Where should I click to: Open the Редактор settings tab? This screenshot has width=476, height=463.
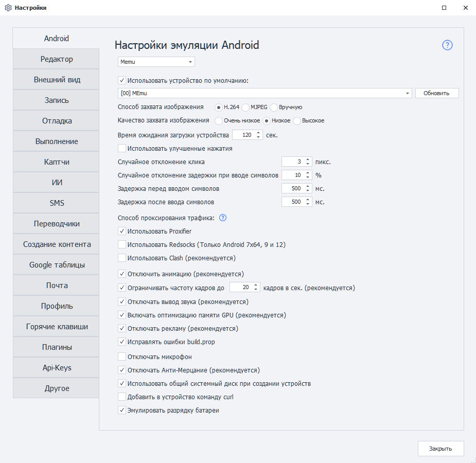56,59
